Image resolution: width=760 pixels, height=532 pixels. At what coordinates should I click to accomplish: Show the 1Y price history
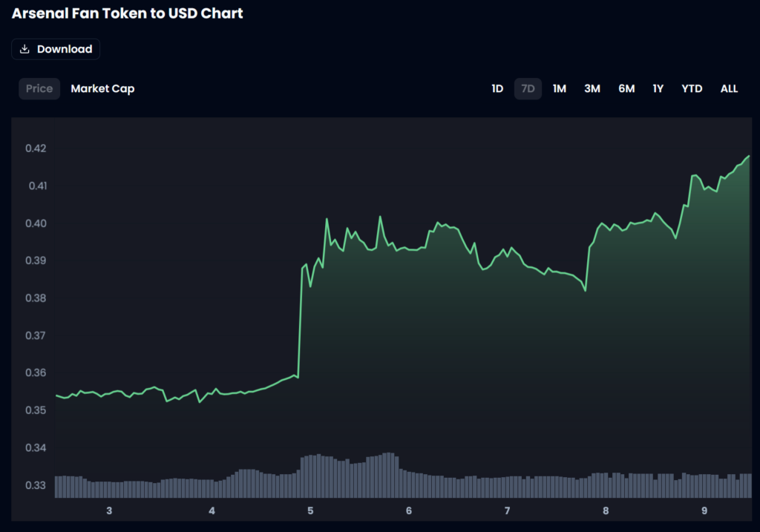(658, 88)
